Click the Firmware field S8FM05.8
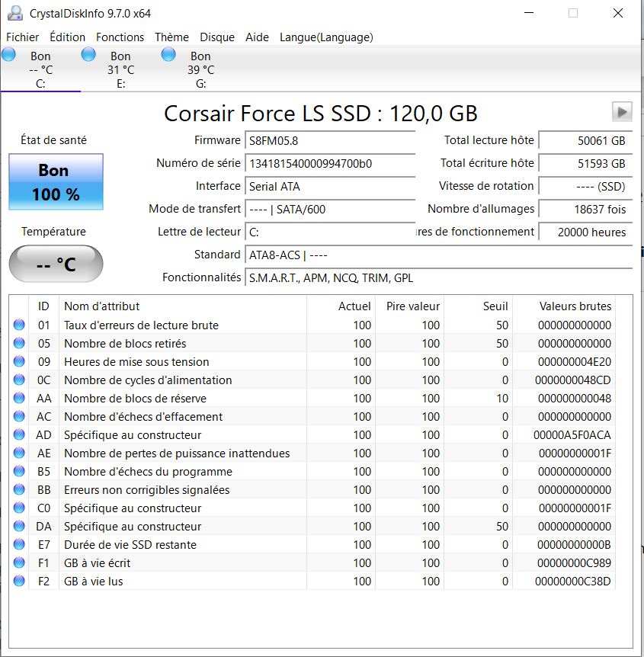644x657 pixels. [x=330, y=140]
